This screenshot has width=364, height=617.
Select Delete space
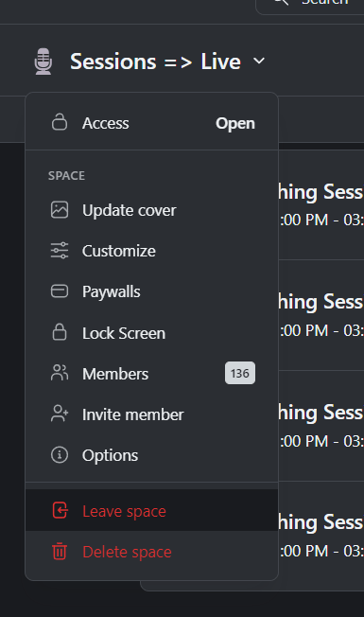[151, 552]
